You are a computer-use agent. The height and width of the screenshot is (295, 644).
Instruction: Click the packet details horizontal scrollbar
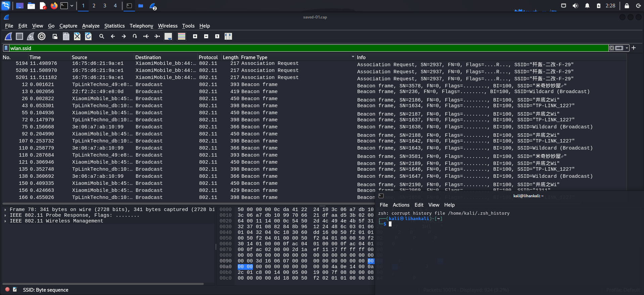[x=103, y=284]
